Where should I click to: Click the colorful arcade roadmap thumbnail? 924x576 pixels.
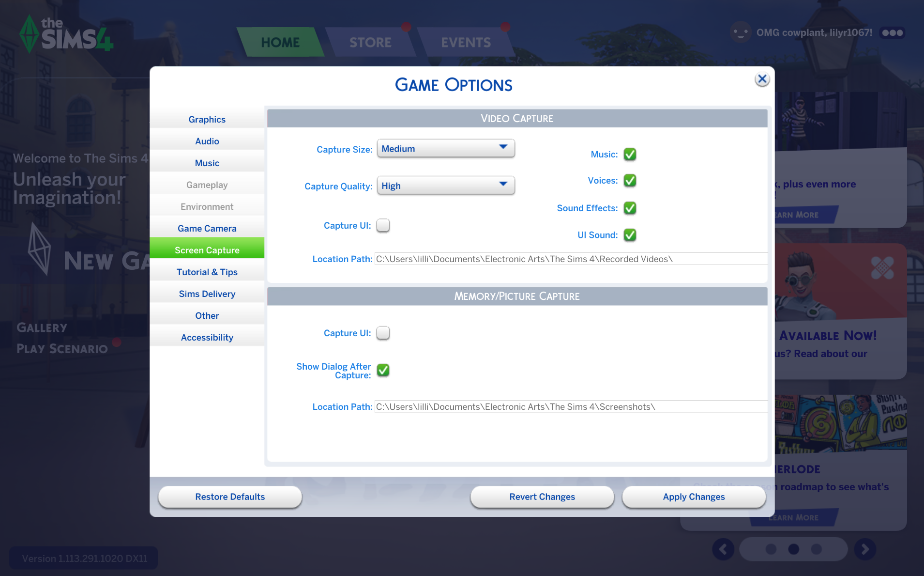841,424
